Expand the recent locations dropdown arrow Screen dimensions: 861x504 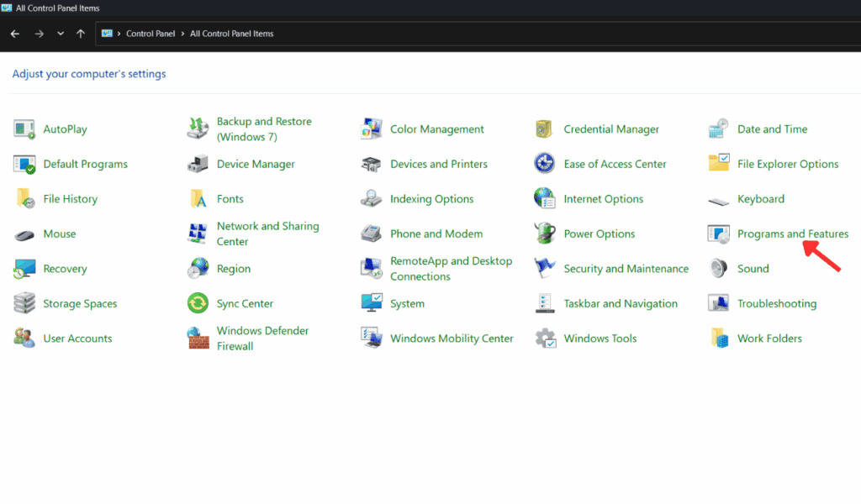[61, 34]
